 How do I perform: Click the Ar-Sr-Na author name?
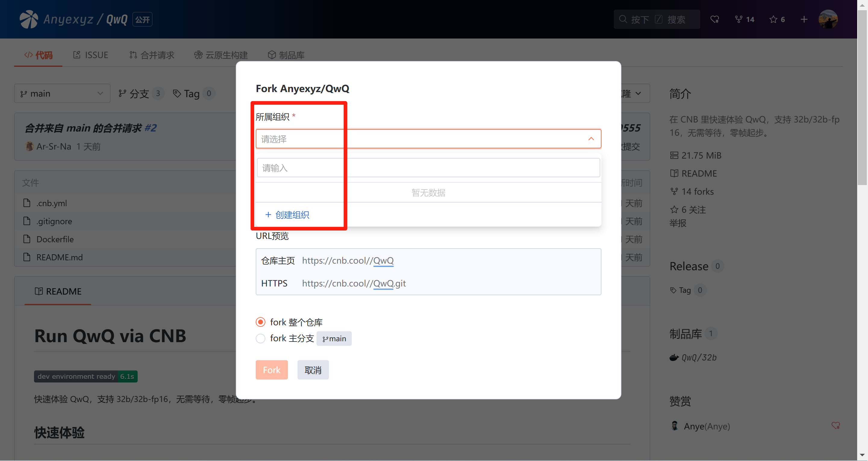tap(54, 147)
